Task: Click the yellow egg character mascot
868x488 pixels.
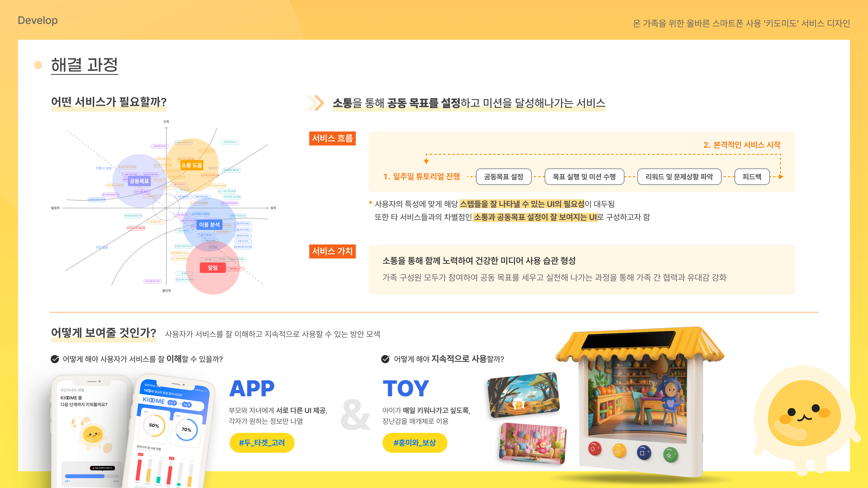Action: coord(805,421)
